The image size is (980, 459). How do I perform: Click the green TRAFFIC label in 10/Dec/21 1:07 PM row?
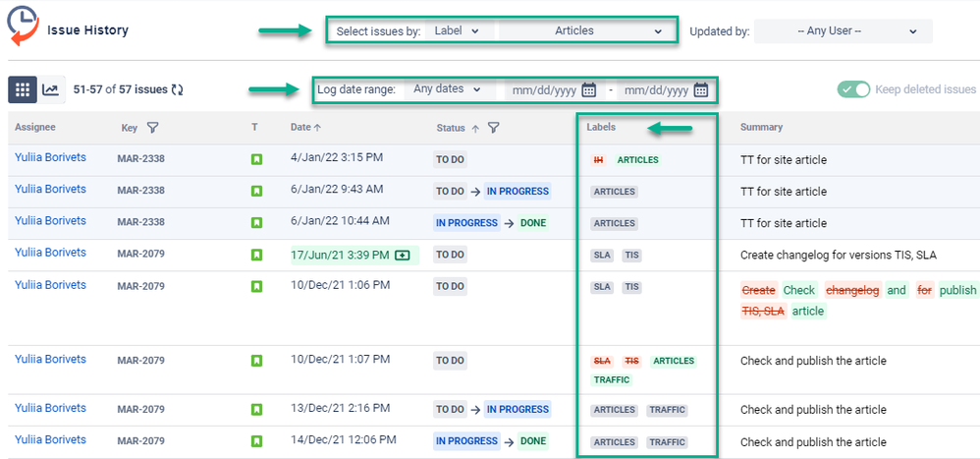[x=612, y=379]
